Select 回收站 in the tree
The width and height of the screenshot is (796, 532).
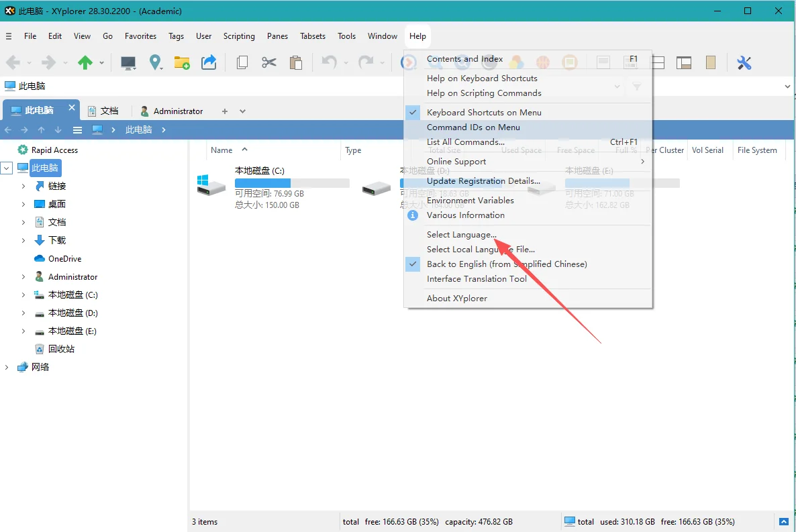pyautogui.click(x=61, y=350)
